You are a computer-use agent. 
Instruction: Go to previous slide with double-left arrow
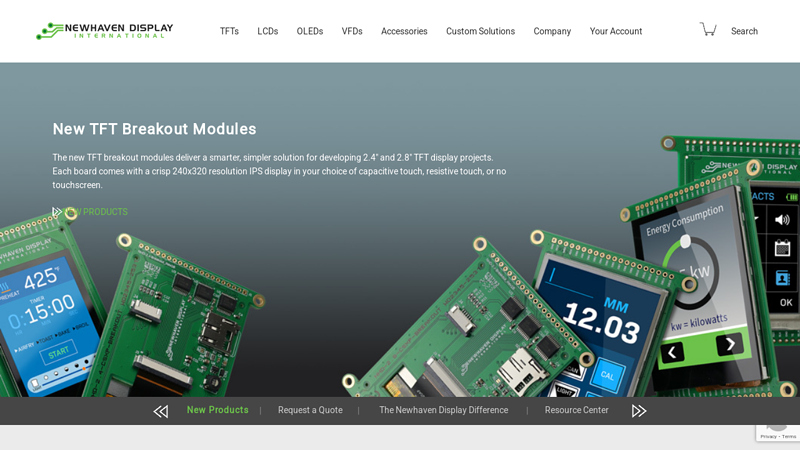[160, 411]
